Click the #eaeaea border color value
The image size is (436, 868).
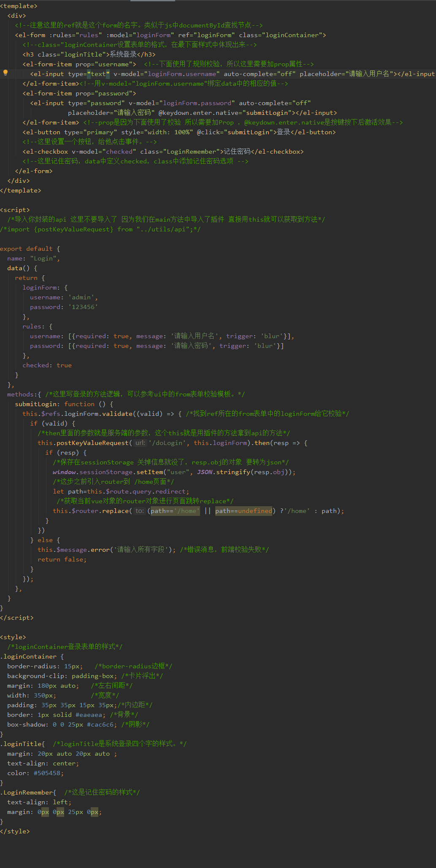tap(89, 715)
